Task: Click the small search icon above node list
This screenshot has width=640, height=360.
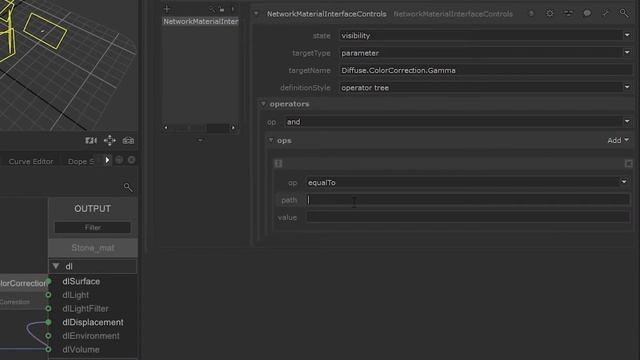Action: [211, 9]
